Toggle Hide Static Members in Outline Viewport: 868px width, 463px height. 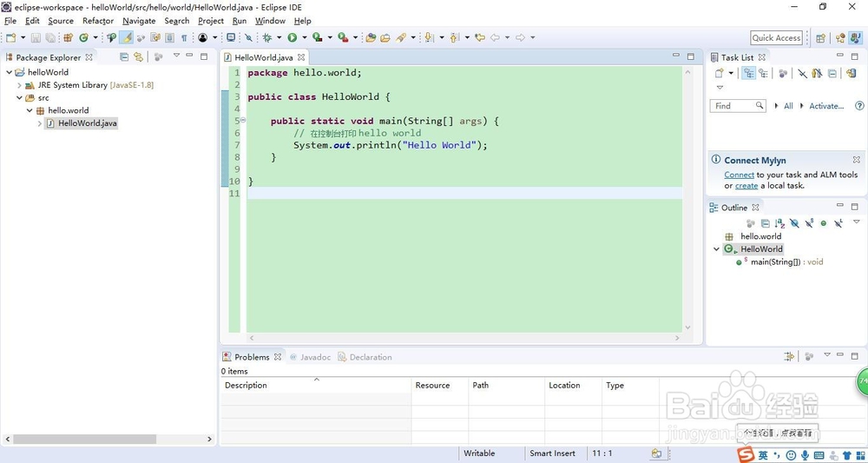pos(809,223)
